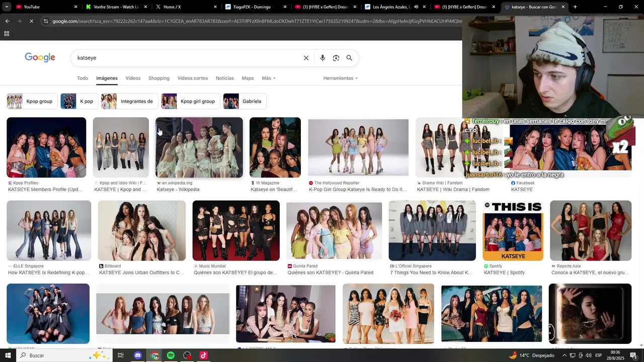Switch to the Shopping results tab

[x=159, y=78]
